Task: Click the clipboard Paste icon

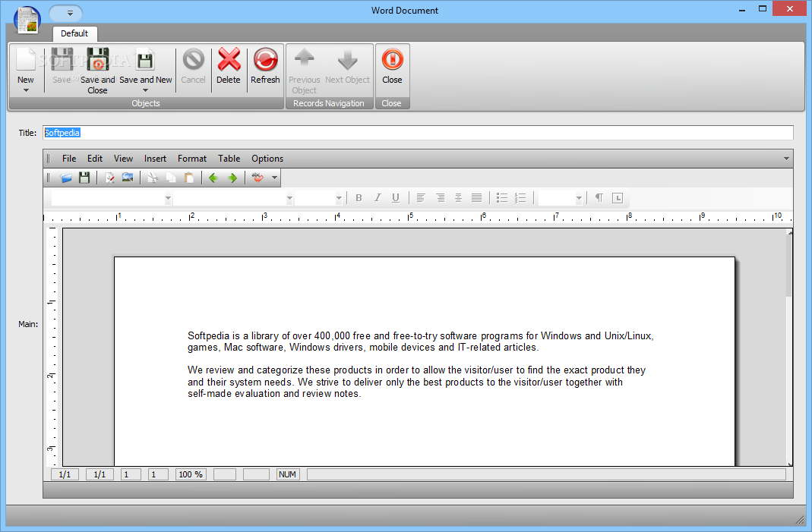Action: [x=189, y=178]
